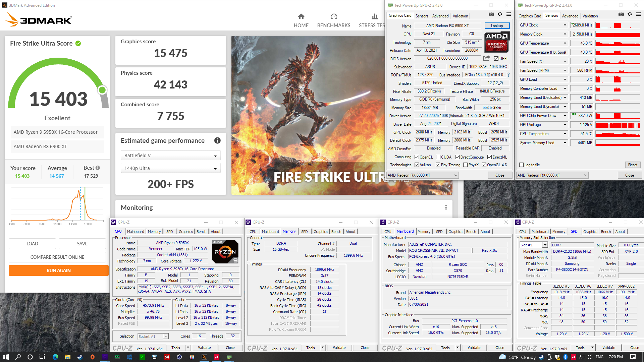Open the volume icon in the system tray
This screenshot has width=644, height=362.
[590, 357]
